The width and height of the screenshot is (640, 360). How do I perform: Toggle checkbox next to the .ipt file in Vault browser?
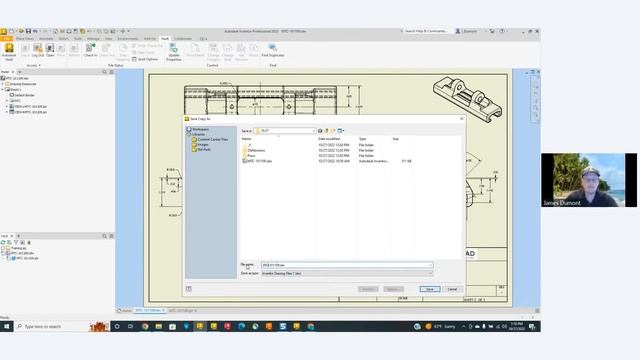[x=9, y=258]
